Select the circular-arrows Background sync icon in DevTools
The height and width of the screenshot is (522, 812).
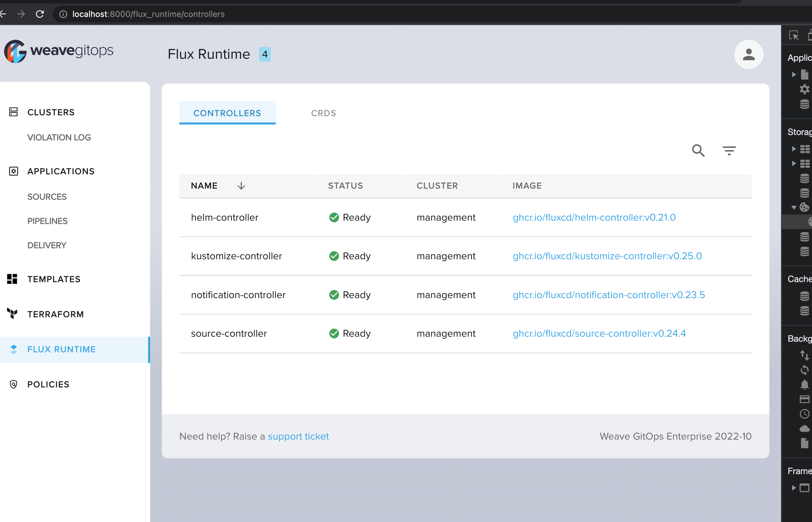point(804,370)
